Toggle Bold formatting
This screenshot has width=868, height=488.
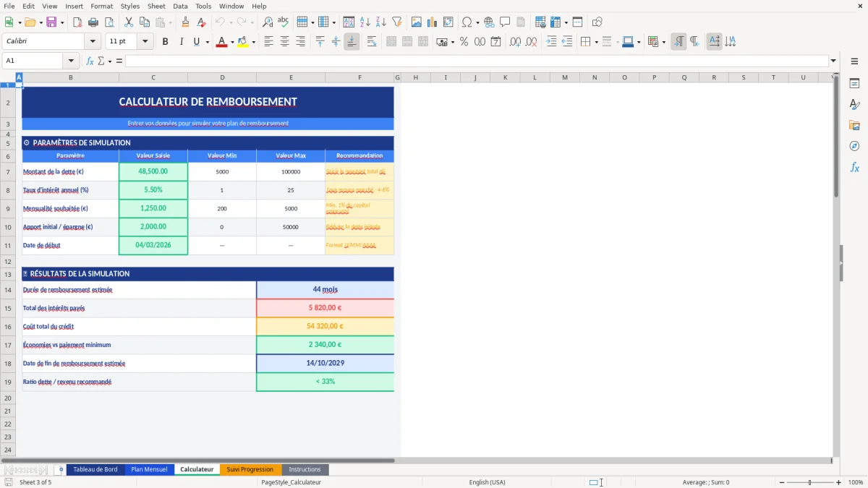tap(165, 42)
